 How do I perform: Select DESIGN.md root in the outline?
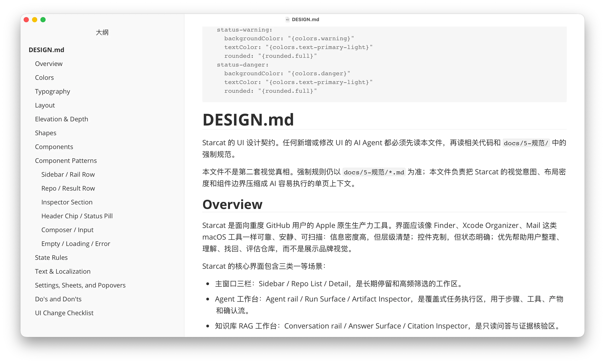pos(46,50)
